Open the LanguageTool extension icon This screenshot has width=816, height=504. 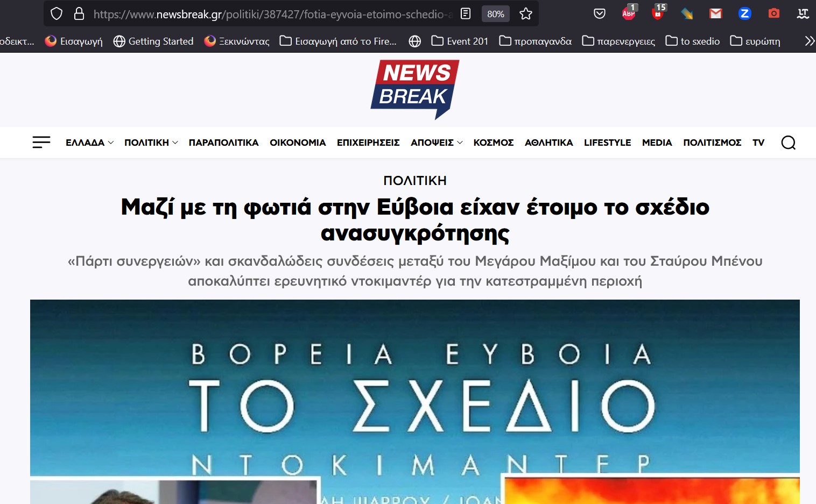click(803, 14)
